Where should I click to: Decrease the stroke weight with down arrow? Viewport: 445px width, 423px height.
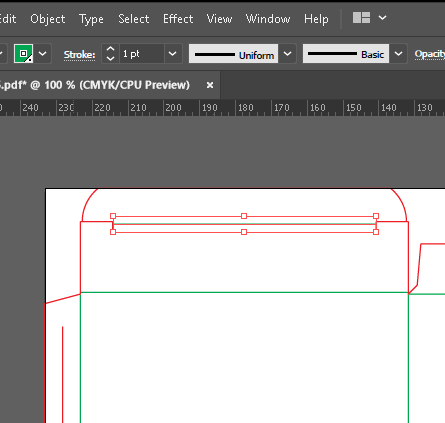[110, 58]
